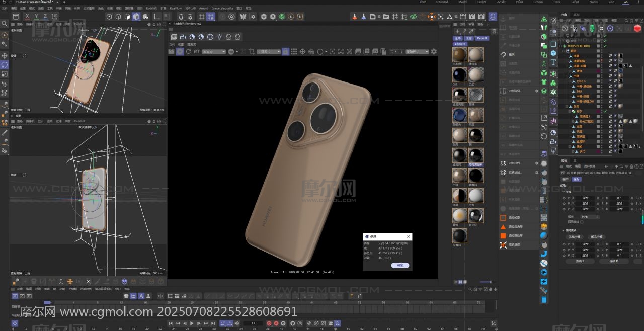Click the orange triangle polygon selection icon
The width and height of the screenshot is (644, 331).
503,227
